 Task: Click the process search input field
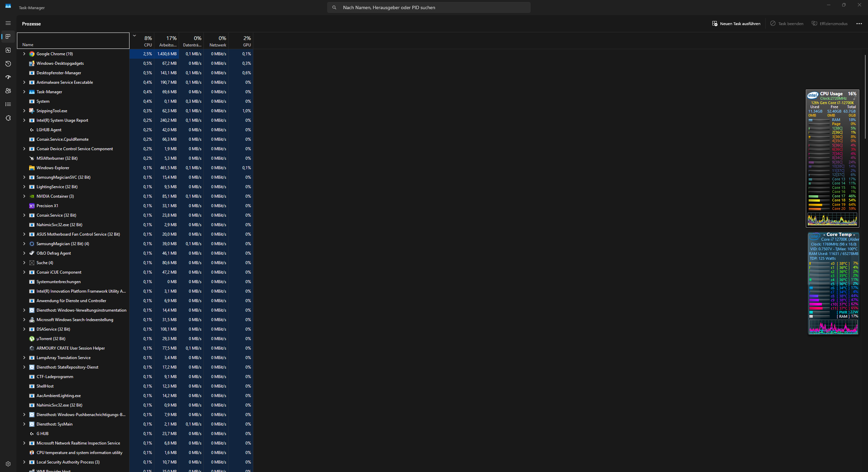pos(429,7)
